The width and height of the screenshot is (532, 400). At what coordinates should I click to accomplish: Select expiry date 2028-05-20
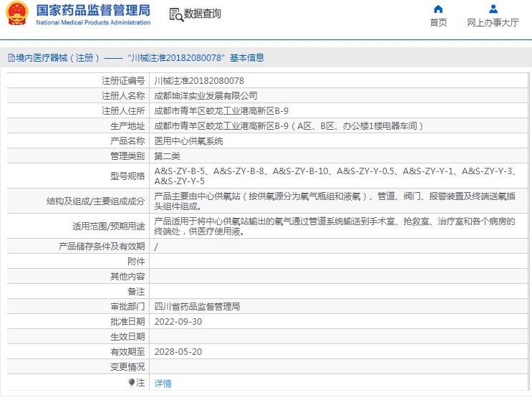[x=178, y=352]
